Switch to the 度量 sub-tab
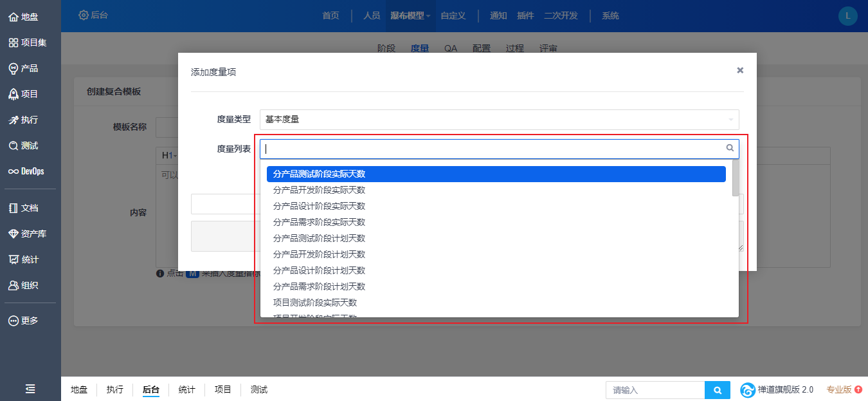This screenshot has width=868, height=401. 420,48
